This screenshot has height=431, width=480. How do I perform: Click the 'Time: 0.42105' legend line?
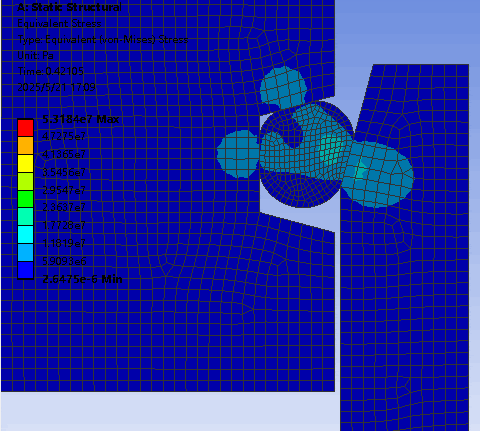[51, 71]
